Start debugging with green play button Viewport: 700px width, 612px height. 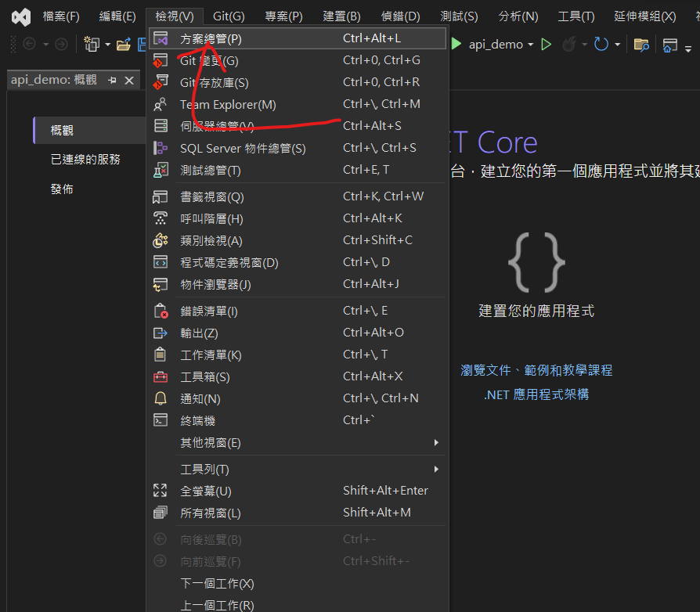pos(456,44)
